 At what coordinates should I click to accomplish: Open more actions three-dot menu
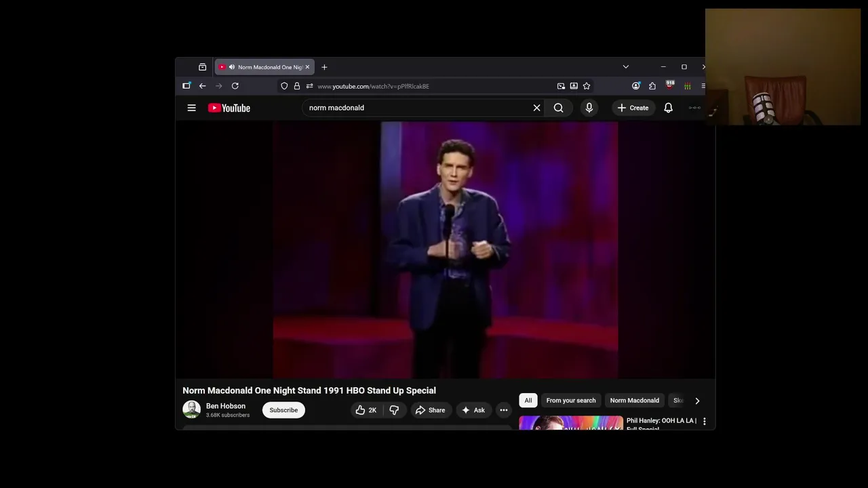coord(503,410)
